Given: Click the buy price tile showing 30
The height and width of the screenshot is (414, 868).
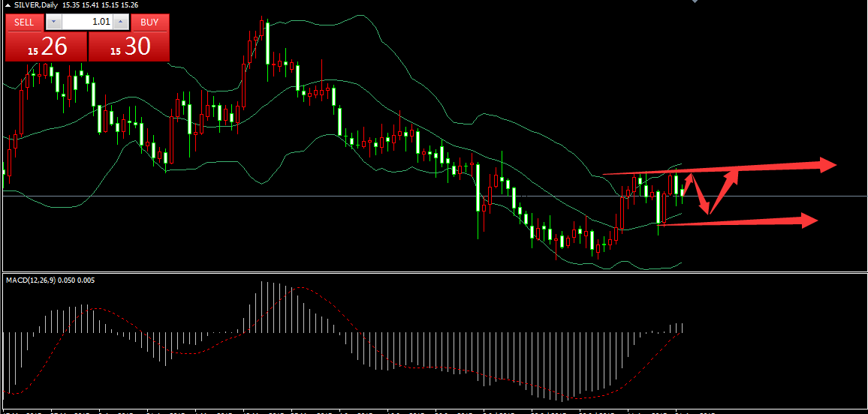Looking at the screenshot, I should [129, 47].
